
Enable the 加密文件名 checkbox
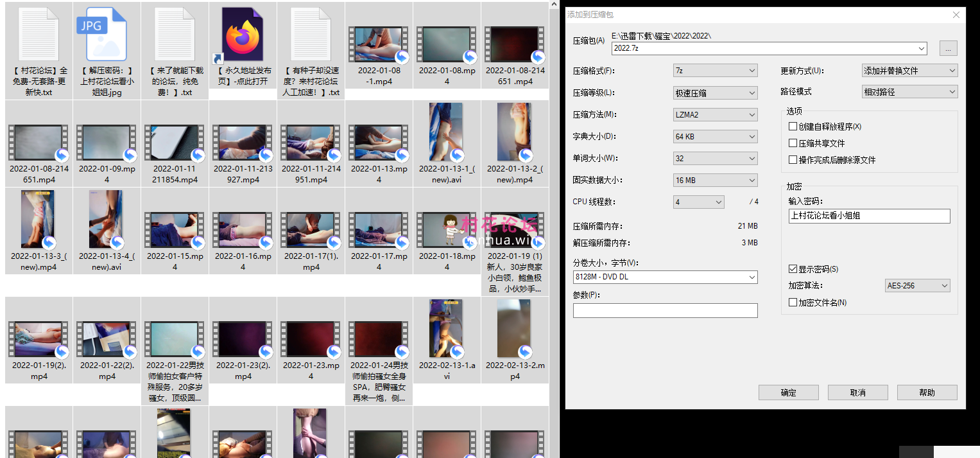[793, 303]
